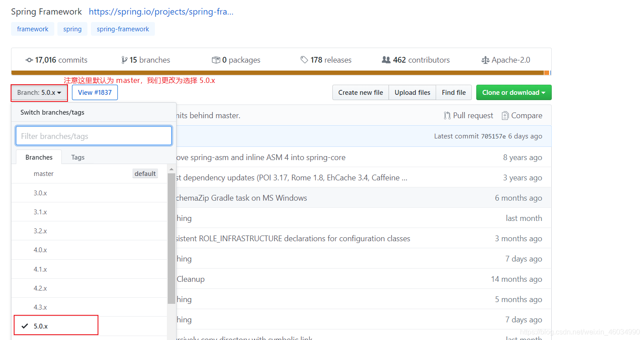
Task: Click the packages box icon
Action: tap(216, 60)
